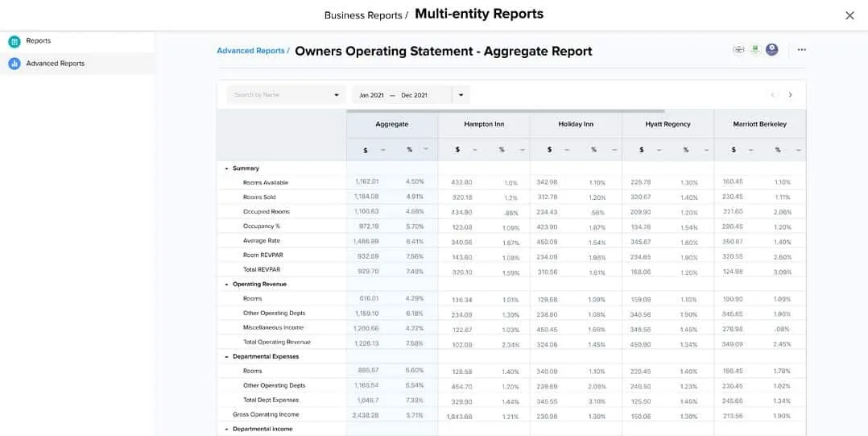
Task: Click Aggregate value 2,438.28
Action: tap(366, 415)
